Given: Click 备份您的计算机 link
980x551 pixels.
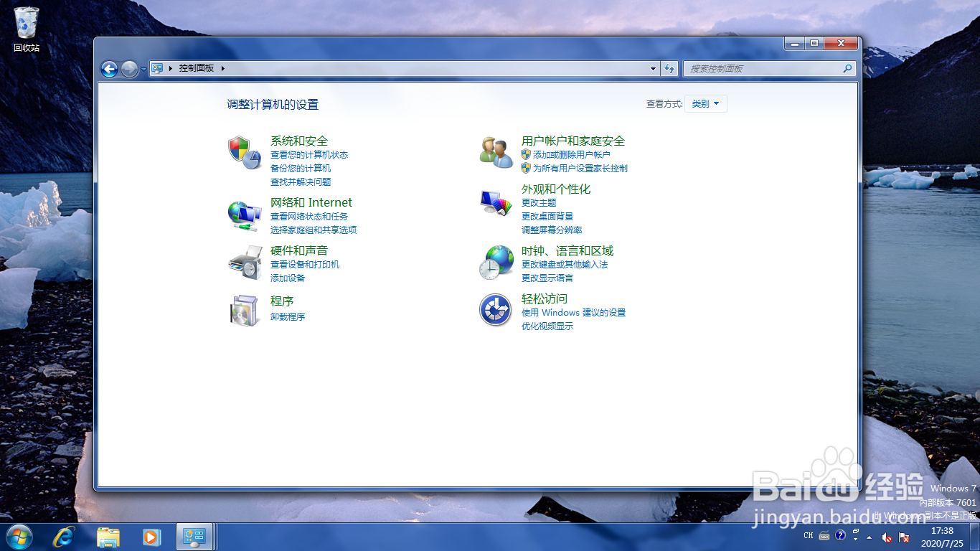Looking at the screenshot, I should pos(301,169).
